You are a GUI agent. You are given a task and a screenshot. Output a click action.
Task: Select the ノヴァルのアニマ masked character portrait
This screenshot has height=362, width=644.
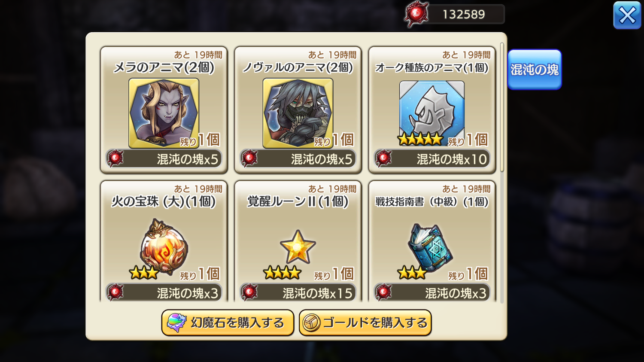click(x=298, y=113)
